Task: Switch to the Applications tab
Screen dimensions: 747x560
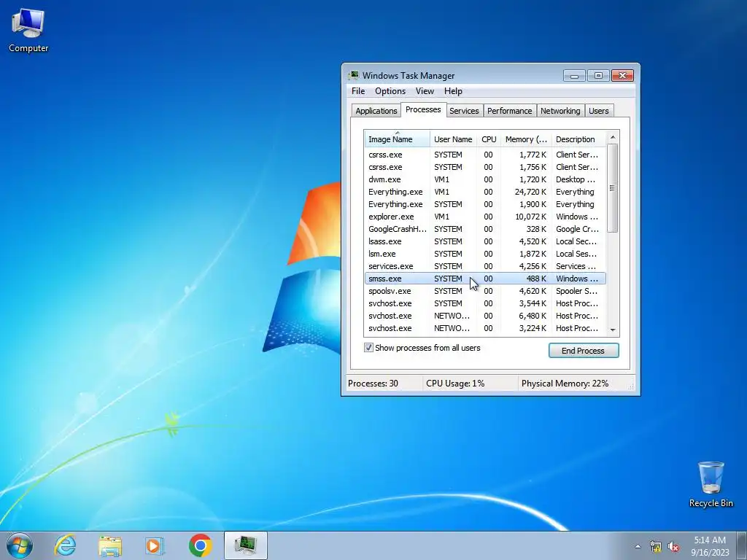Action: [376, 111]
